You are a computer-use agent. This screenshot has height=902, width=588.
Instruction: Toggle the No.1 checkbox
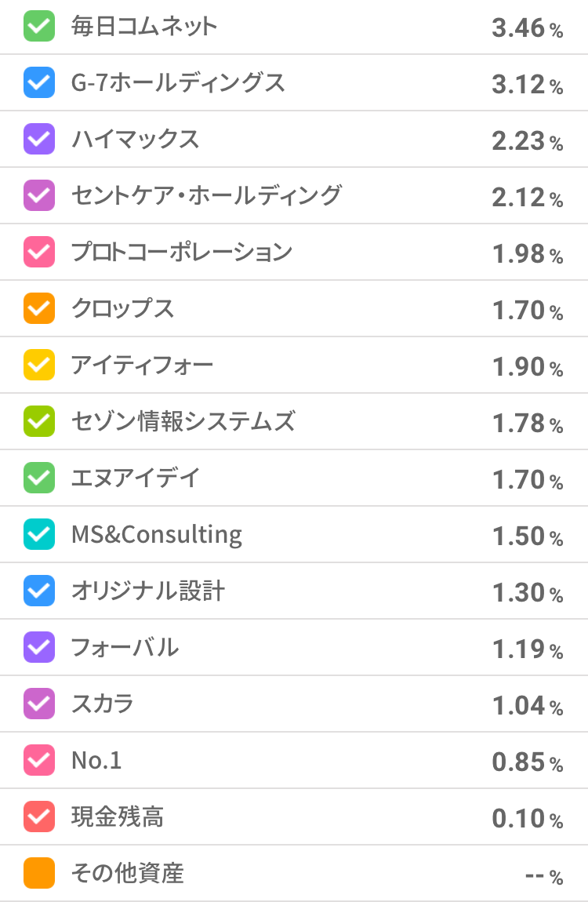pyautogui.click(x=39, y=760)
